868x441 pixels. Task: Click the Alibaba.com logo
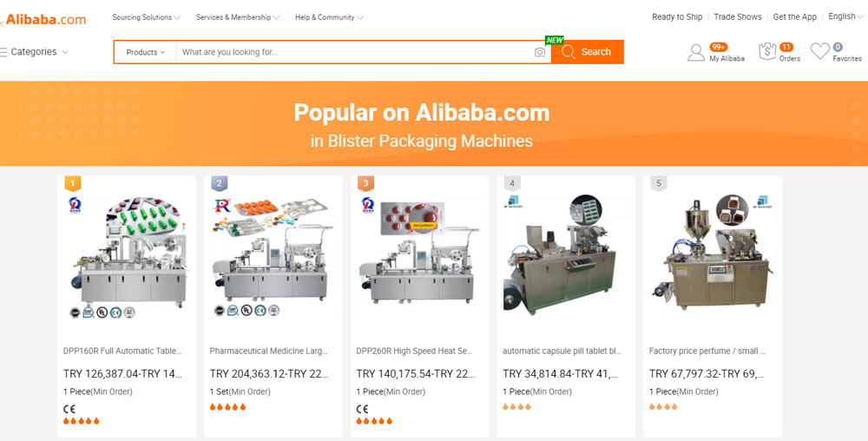pos(43,19)
